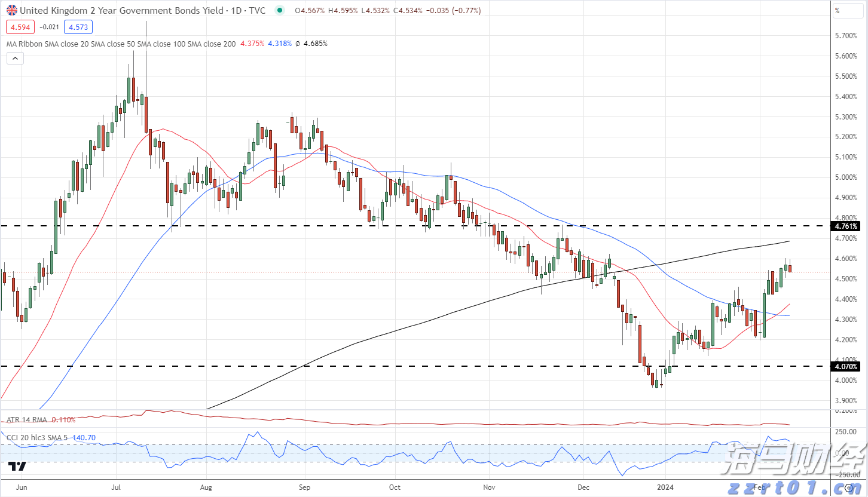Click the Oct label on time axis
This screenshot has width=868, height=497.
pos(395,487)
